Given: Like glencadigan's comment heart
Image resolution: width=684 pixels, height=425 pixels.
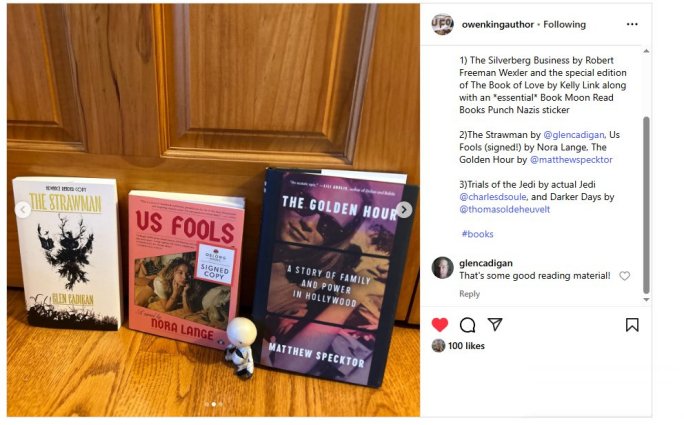Looking at the screenshot, I should coord(625,276).
